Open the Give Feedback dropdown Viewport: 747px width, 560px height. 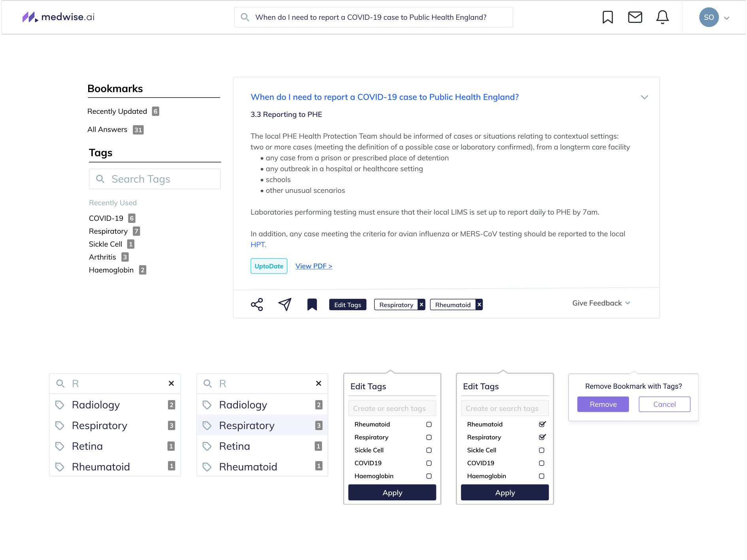coord(601,303)
